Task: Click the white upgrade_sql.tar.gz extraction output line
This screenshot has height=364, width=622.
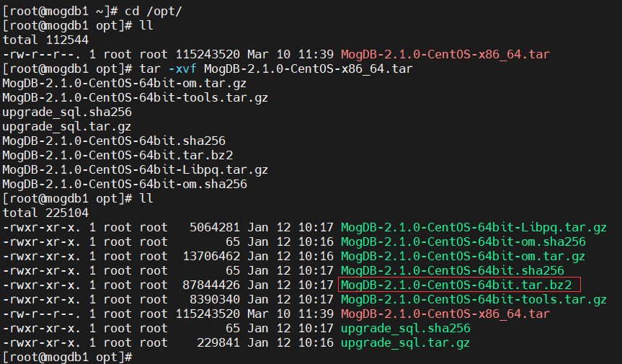Action: coord(67,126)
